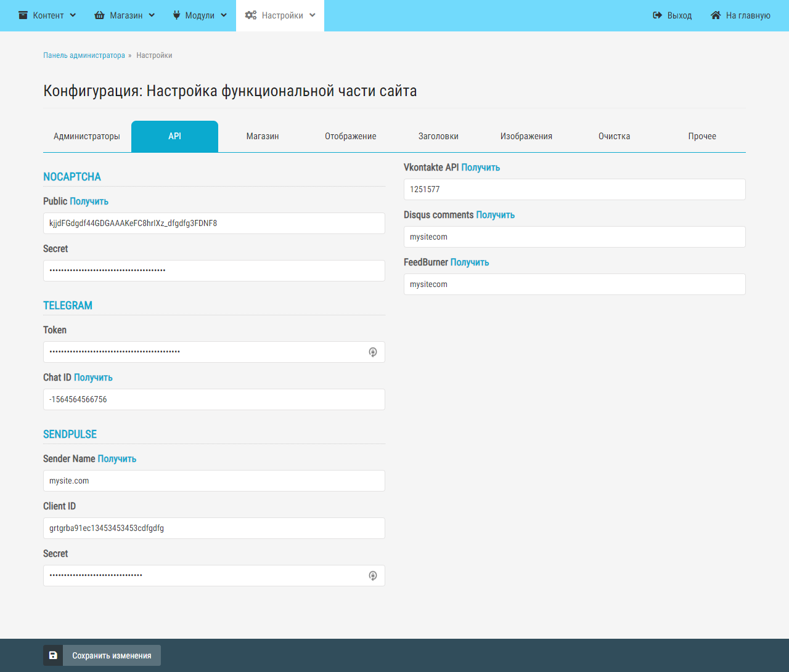Select the API tab

click(174, 136)
